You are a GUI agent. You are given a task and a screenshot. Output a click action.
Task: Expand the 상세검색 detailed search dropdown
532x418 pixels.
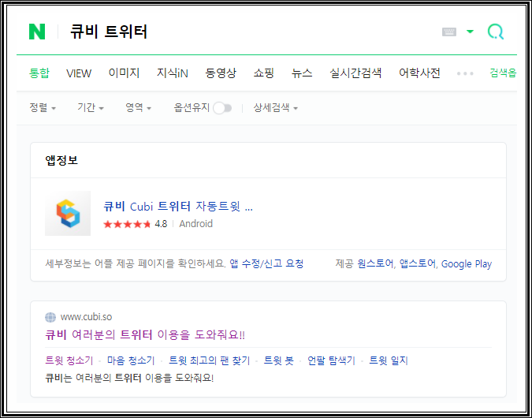pos(275,108)
